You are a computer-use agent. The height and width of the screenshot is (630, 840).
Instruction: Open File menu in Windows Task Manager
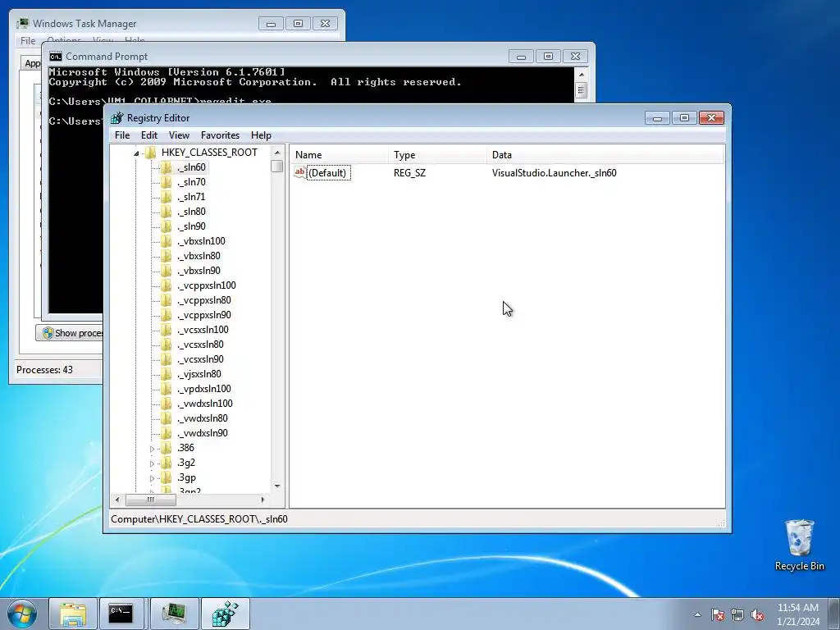[x=28, y=41]
